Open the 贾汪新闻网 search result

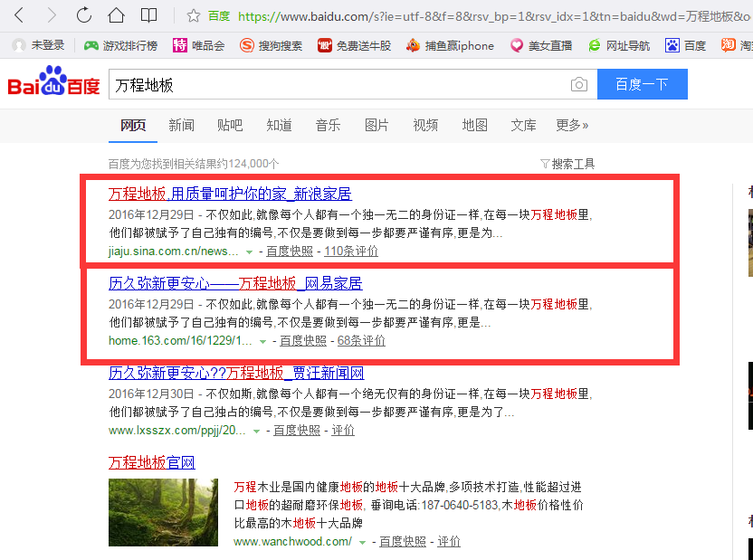236,373
